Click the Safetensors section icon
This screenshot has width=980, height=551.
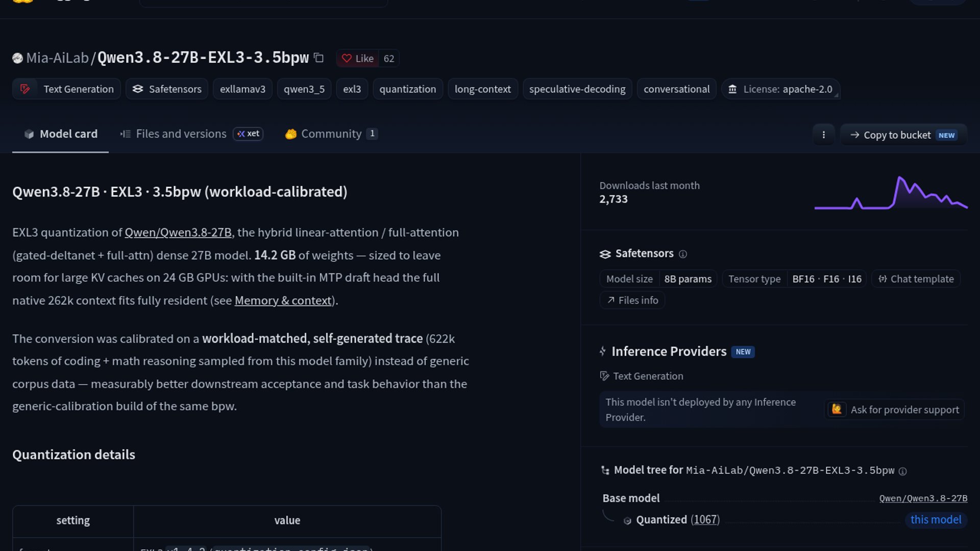coord(605,254)
